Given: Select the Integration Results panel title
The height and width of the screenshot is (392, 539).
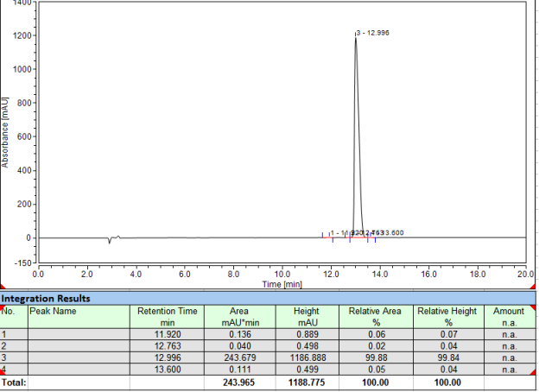Looking at the screenshot, I should tap(45, 298).
